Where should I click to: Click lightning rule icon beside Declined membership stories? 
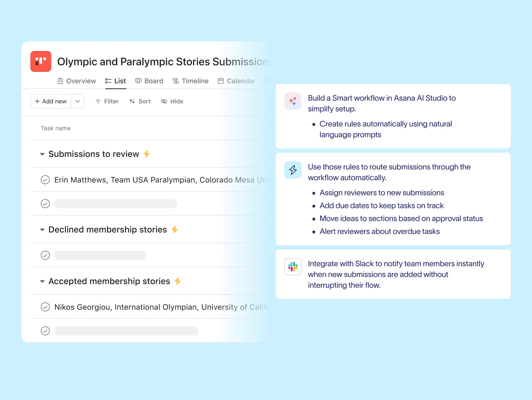[175, 229]
